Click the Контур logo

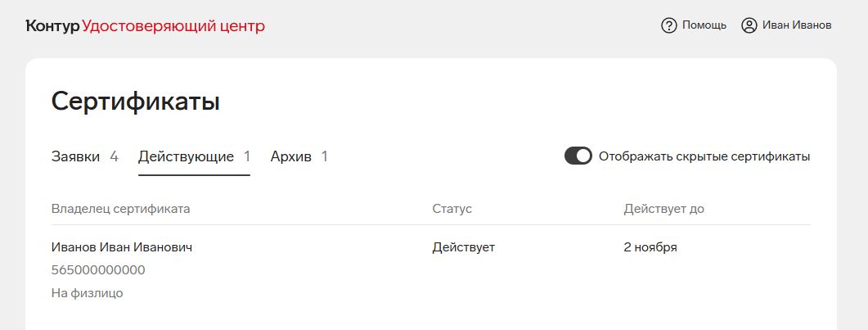pyautogui.click(x=52, y=26)
